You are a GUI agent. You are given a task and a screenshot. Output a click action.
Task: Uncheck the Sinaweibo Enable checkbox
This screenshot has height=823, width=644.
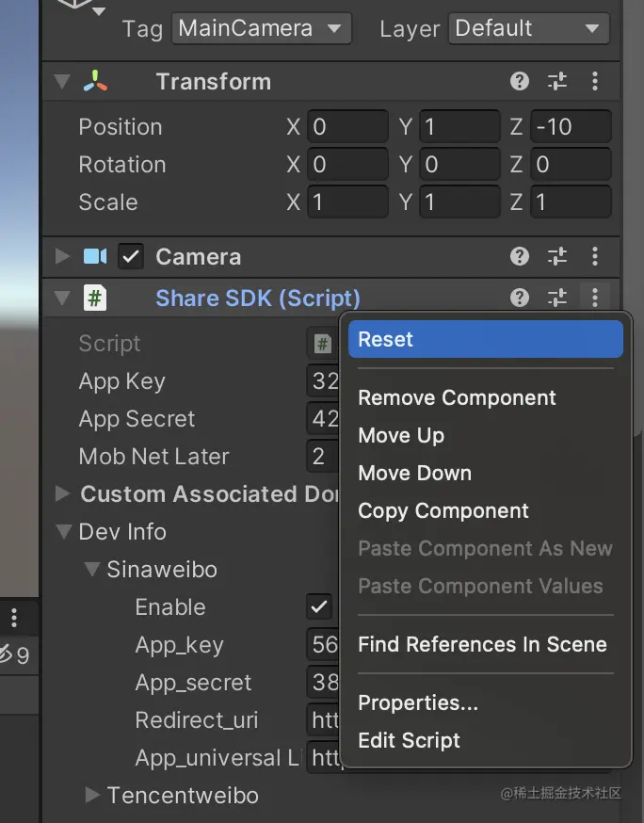click(x=319, y=606)
